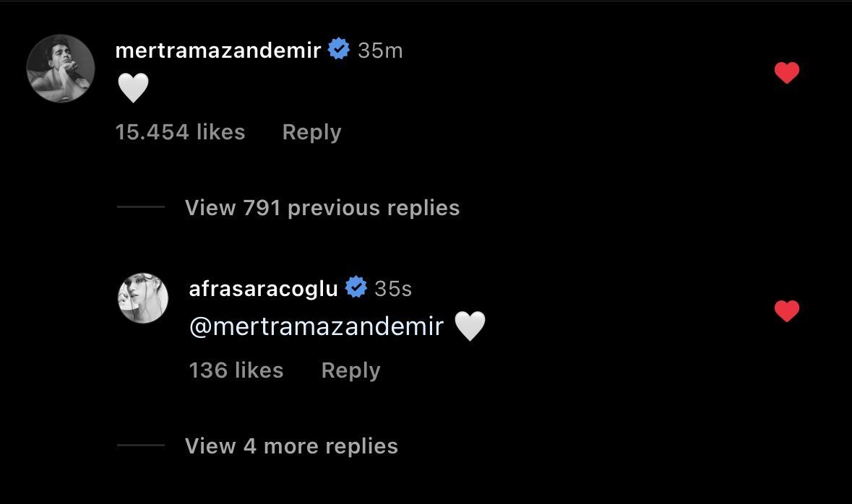Click the white heart emoji in mertramazandemir's comment

(132, 90)
